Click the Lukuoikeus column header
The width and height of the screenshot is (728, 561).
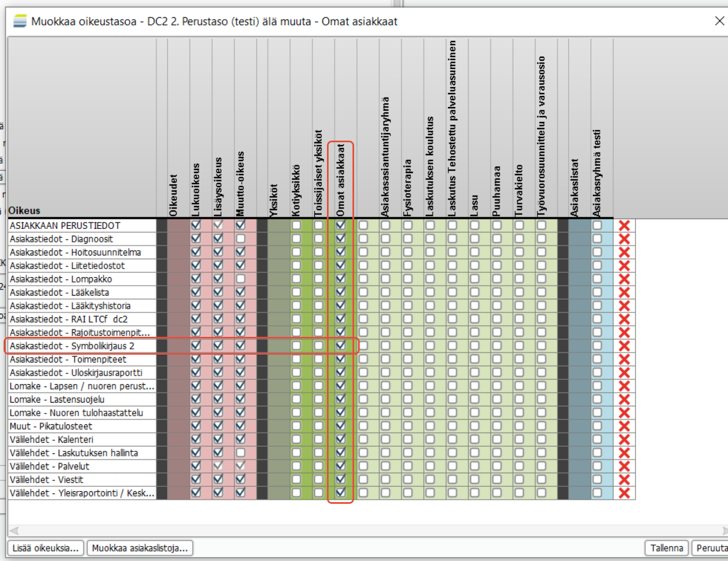(196, 189)
